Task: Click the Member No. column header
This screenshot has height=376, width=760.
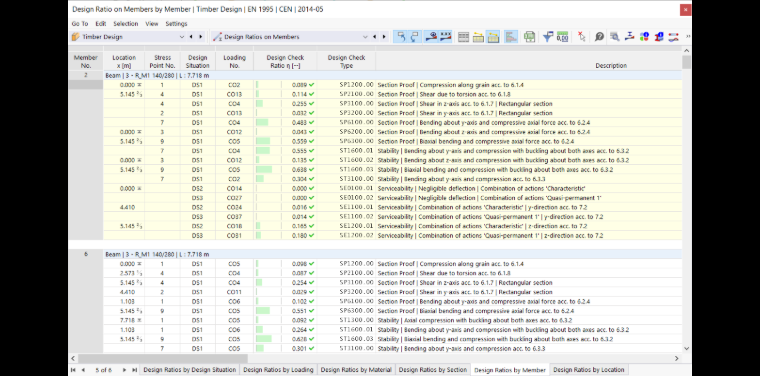Action: coord(86,61)
